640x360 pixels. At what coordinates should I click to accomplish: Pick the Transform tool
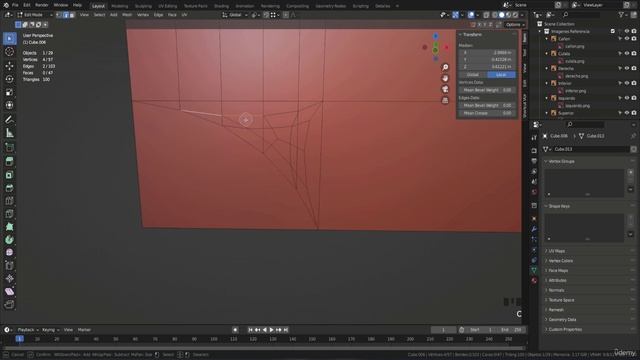pyautogui.click(x=9, y=105)
